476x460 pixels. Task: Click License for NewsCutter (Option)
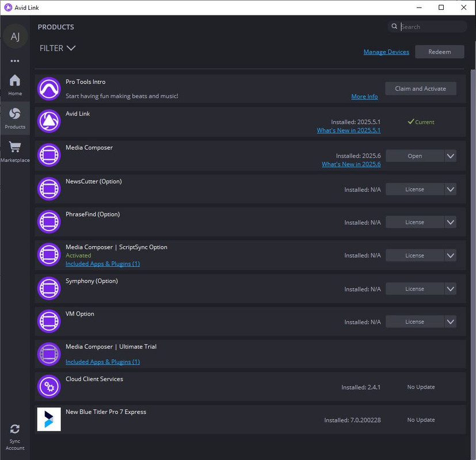coord(414,189)
